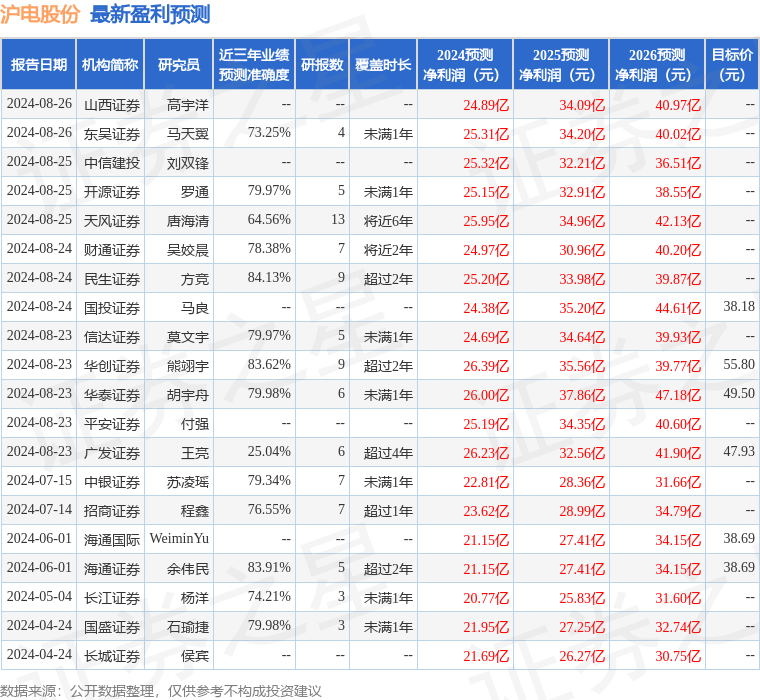The width and height of the screenshot is (760, 700).
Task: Click the 长江证券 institution cell
Action: tap(112, 598)
